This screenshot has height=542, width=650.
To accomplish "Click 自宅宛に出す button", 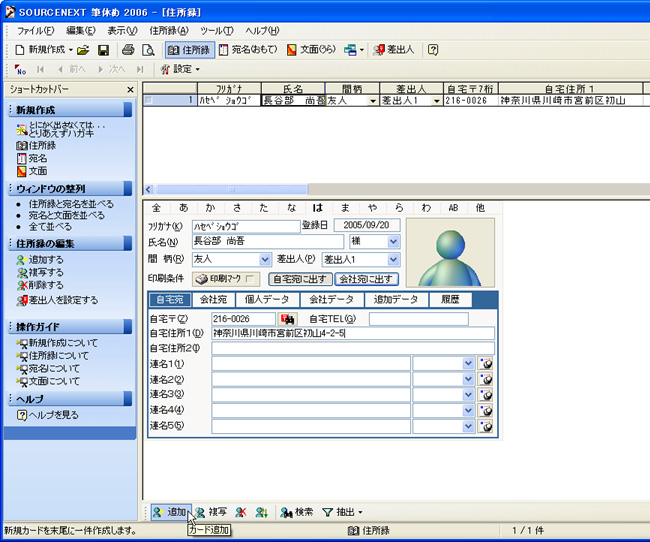I will tap(300, 279).
